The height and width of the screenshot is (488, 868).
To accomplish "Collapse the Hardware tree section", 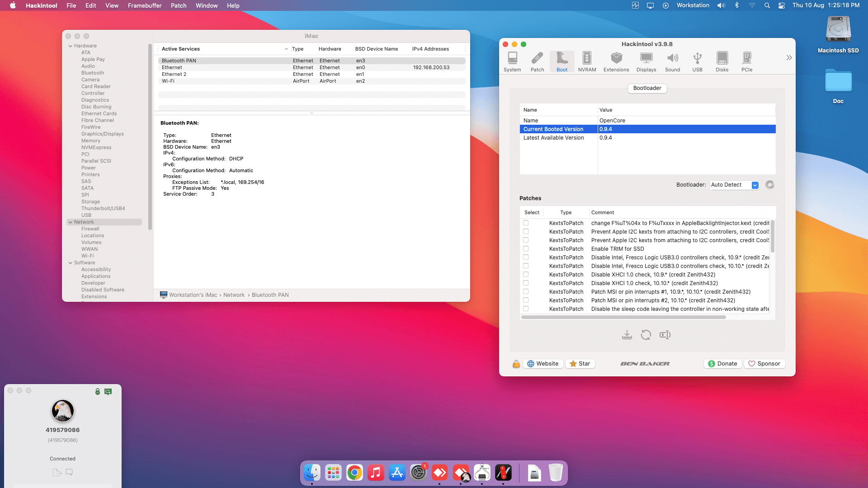I will (71, 46).
